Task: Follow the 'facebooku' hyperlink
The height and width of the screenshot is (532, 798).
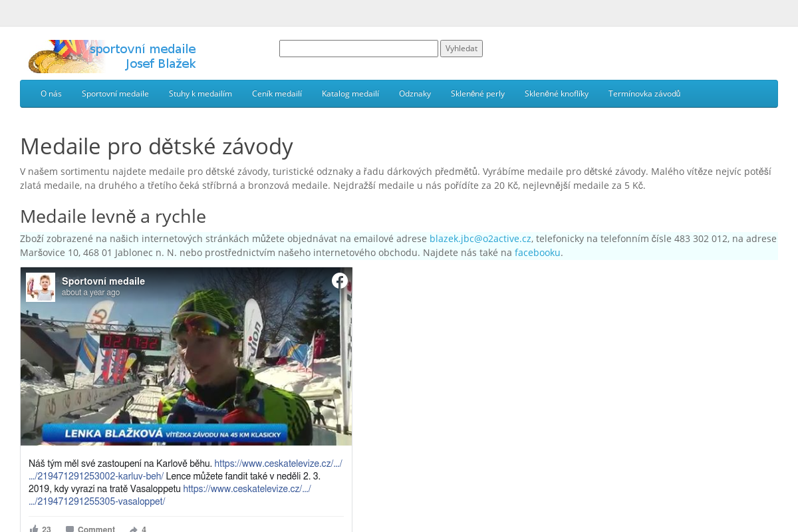Action: pyautogui.click(x=537, y=253)
